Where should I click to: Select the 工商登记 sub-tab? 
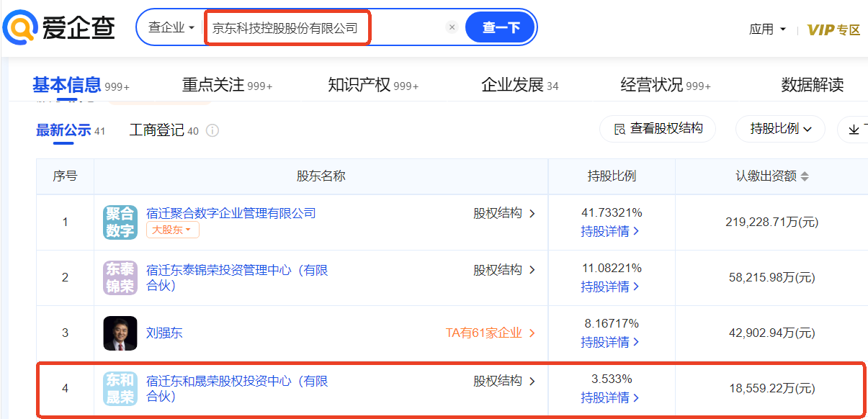point(164,130)
